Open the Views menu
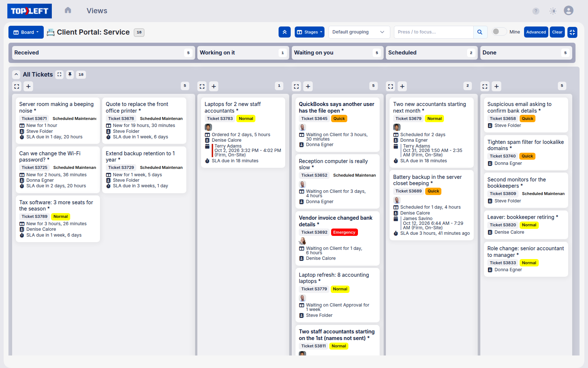The image size is (588, 368). coord(97,11)
